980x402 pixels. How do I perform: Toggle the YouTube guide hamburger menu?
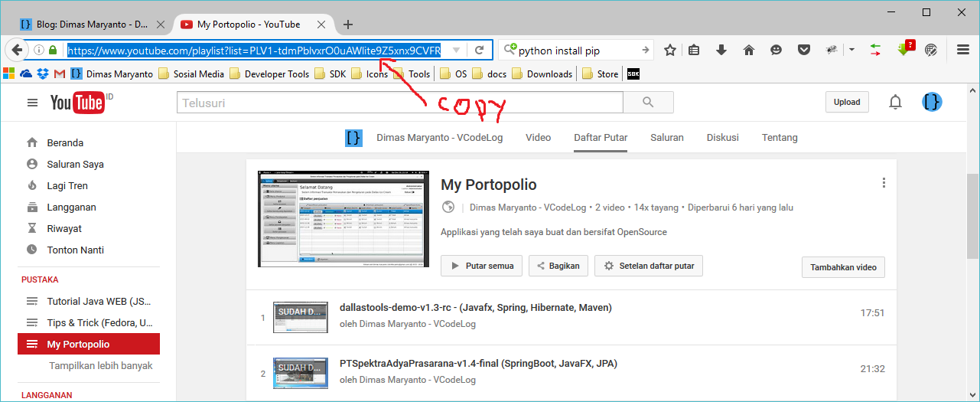pyautogui.click(x=32, y=103)
